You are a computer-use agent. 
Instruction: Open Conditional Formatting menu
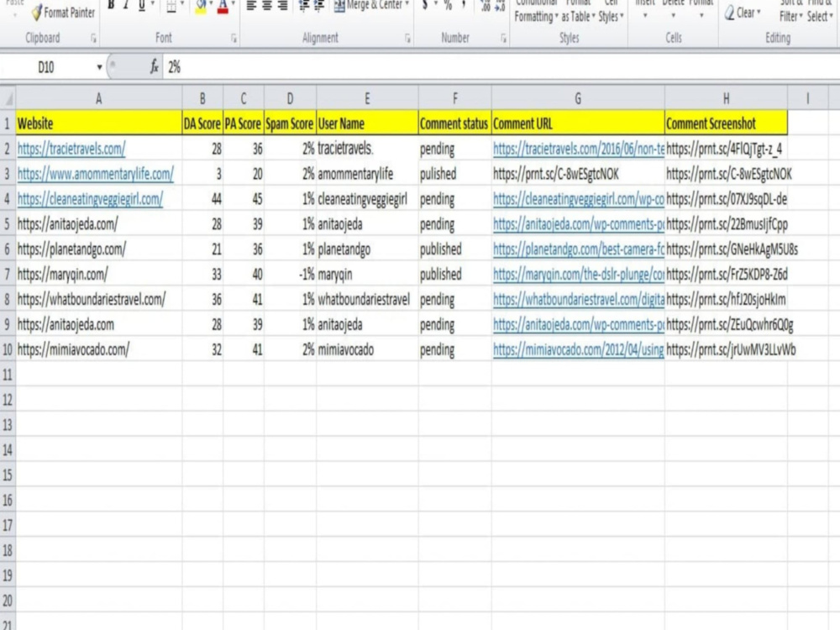point(536,11)
